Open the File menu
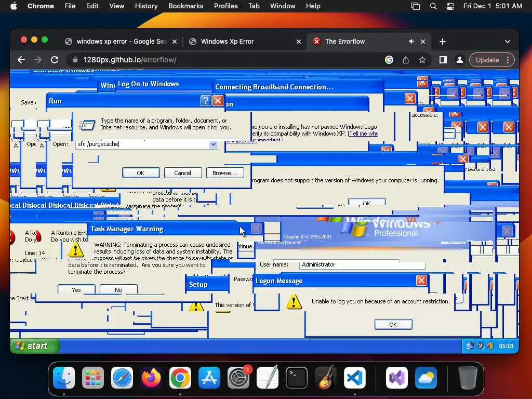 click(70, 6)
